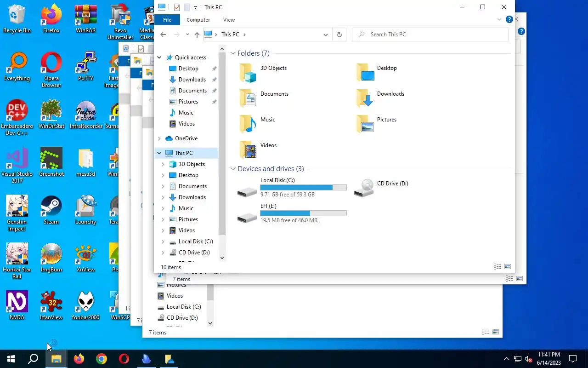This screenshot has height=368, width=588.
Task: Select EFI (E:) drive
Action: tap(292, 213)
